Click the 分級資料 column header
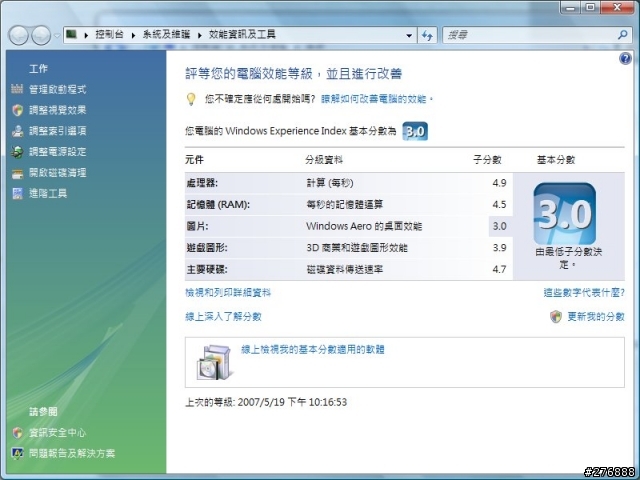The height and width of the screenshot is (480, 640). [x=324, y=160]
